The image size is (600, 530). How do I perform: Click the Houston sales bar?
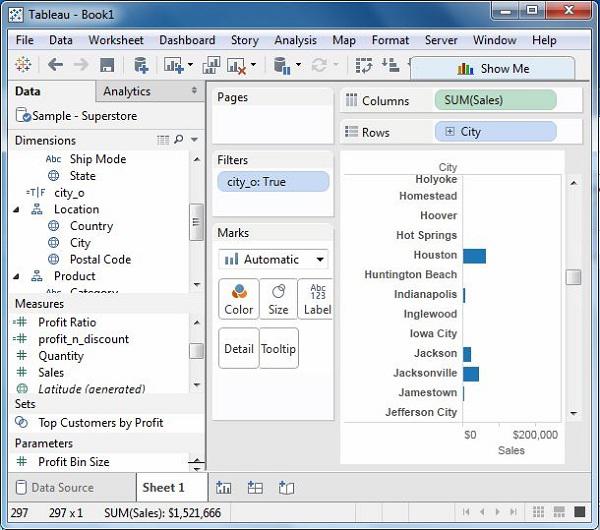coord(474,256)
